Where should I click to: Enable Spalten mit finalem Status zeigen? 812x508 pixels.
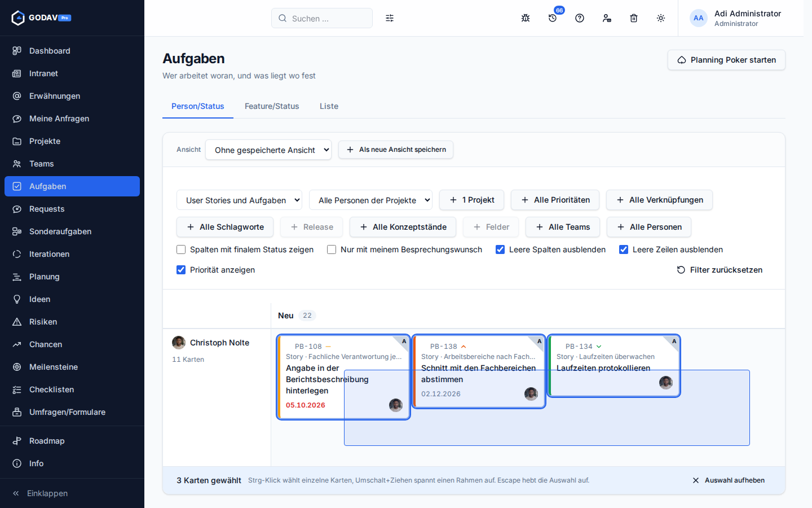[x=181, y=249]
